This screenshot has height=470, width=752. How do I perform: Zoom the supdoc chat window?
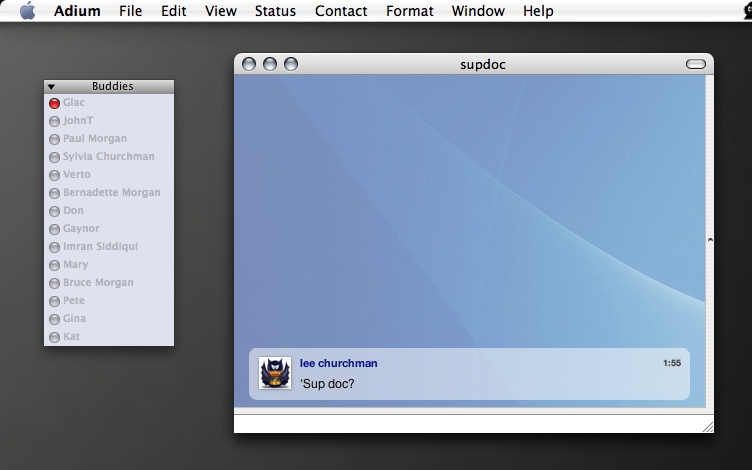pos(291,64)
